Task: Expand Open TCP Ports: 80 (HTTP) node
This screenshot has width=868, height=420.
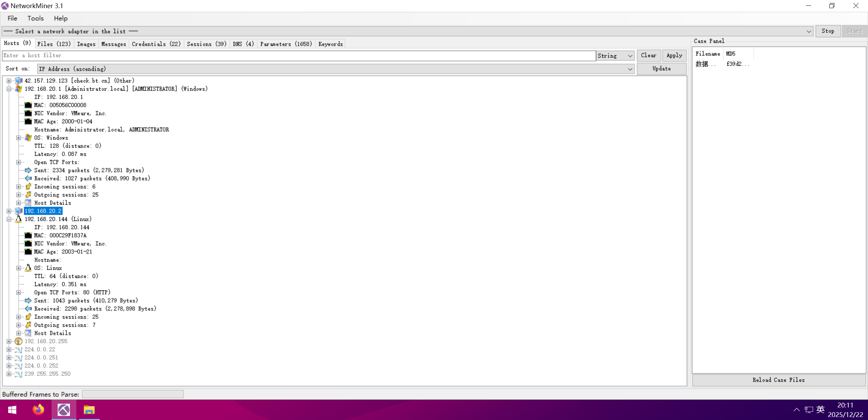Action: [19, 292]
